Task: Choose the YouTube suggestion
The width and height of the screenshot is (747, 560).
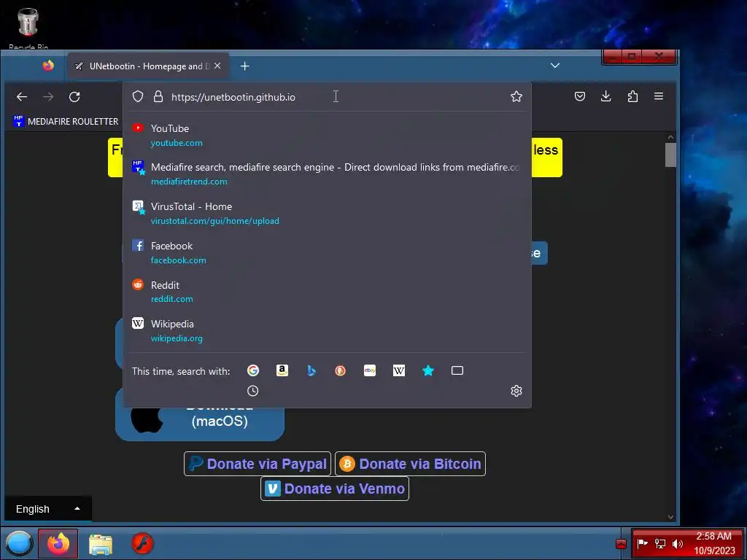Action: pyautogui.click(x=328, y=135)
